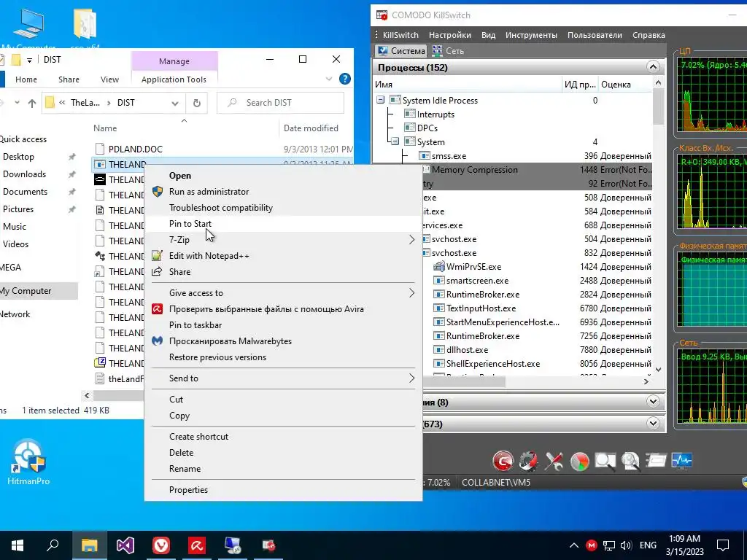Screen dimensions: 747x560
Task: Click the WmiPrvSE.exe process icon
Action: click(x=438, y=267)
